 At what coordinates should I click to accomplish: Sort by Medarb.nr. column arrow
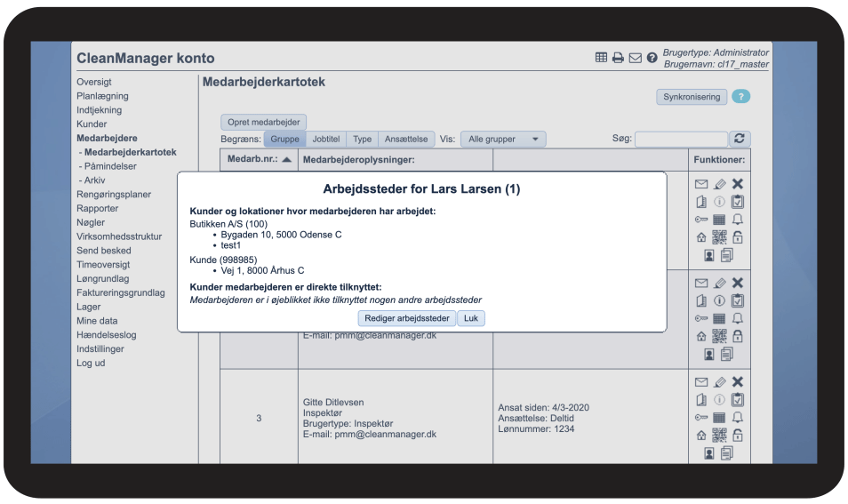286,159
